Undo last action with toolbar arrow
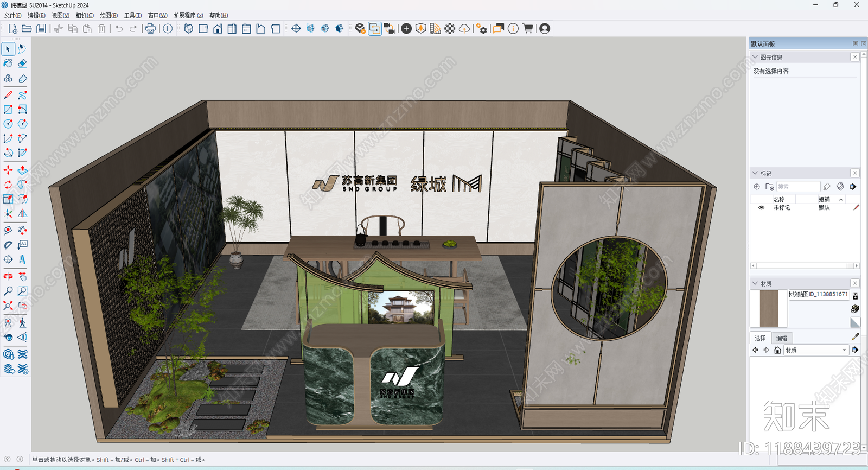Viewport: 868px width, 470px height. [x=119, y=29]
